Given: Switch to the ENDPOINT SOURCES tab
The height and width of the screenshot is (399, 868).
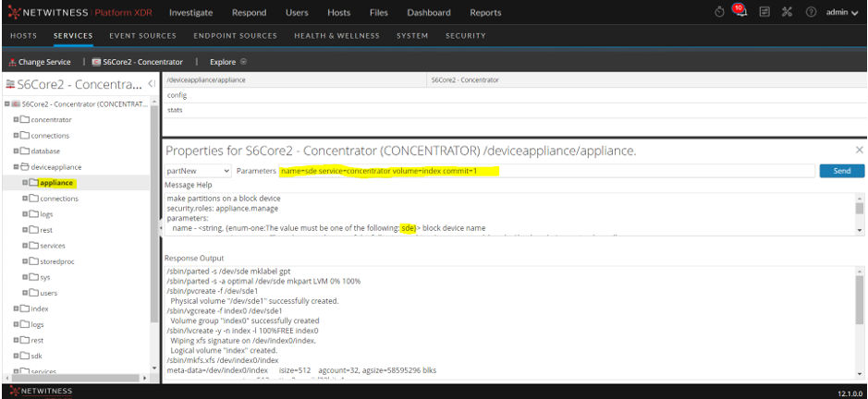Looking at the screenshot, I should coord(236,35).
